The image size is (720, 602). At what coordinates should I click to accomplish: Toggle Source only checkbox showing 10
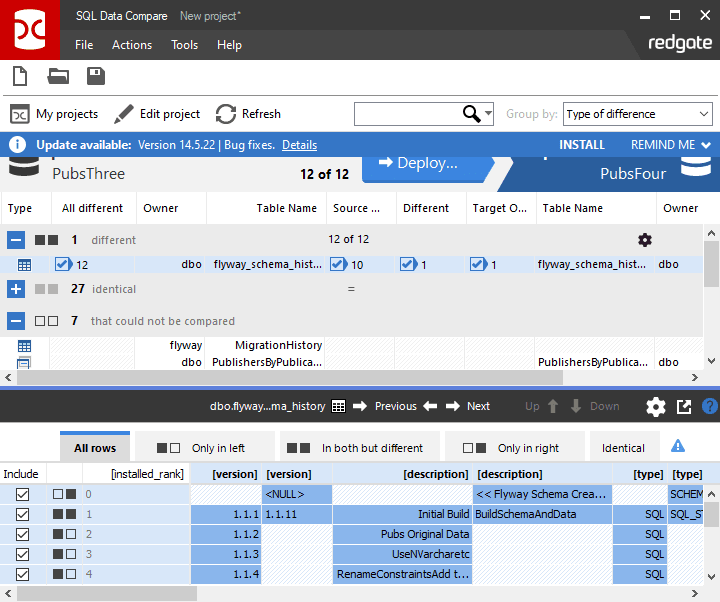(x=338, y=264)
